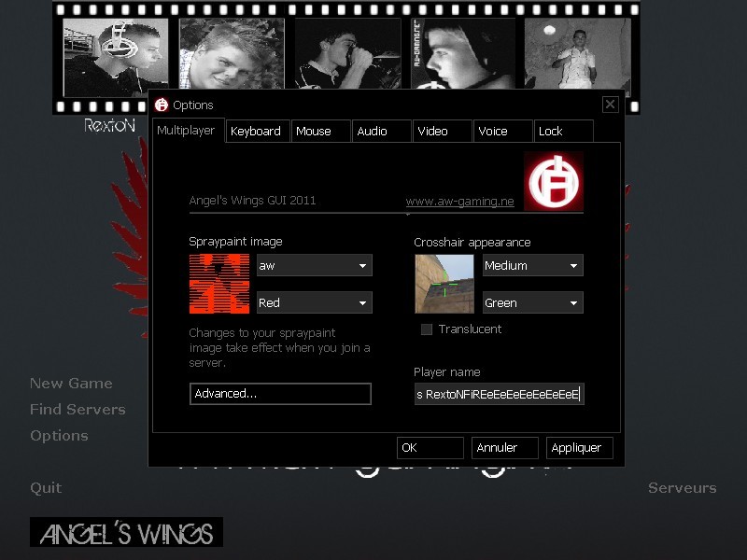Click the second filmstrip portrait photo

pos(232,54)
